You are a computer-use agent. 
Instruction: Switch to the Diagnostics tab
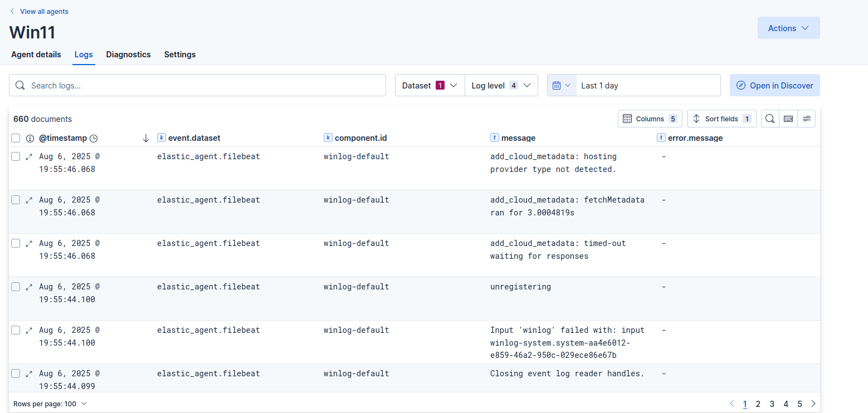pos(128,55)
